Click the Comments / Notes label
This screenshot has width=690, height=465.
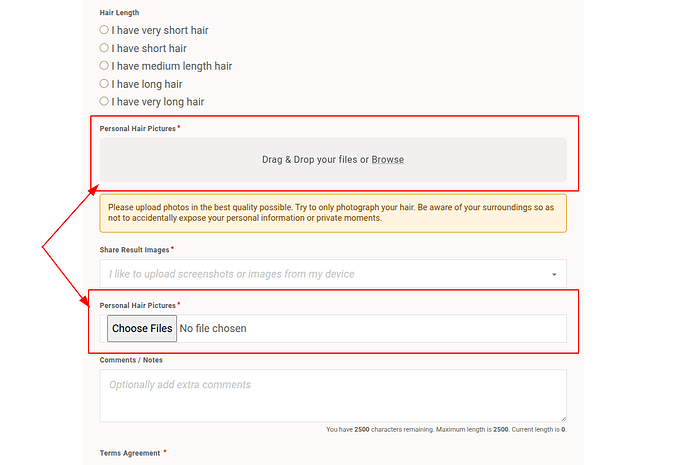click(x=131, y=360)
